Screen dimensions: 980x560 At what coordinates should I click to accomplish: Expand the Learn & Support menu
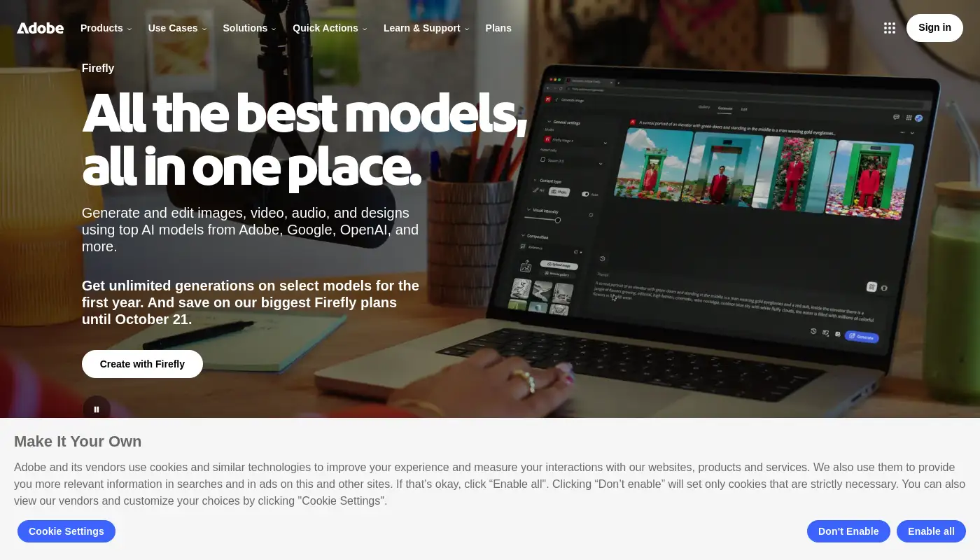pyautogui.click(x=426, y=28)
